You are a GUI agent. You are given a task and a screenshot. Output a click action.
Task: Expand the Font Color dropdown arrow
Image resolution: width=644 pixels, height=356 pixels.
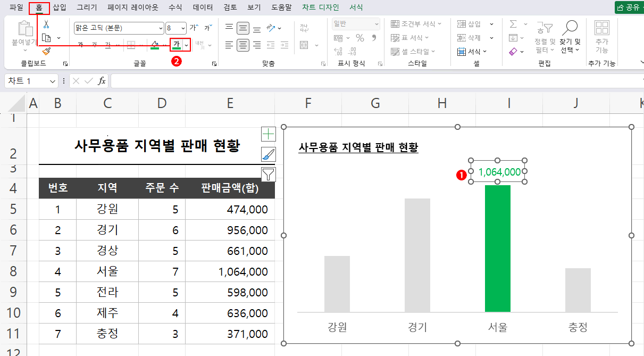(186, 45)
